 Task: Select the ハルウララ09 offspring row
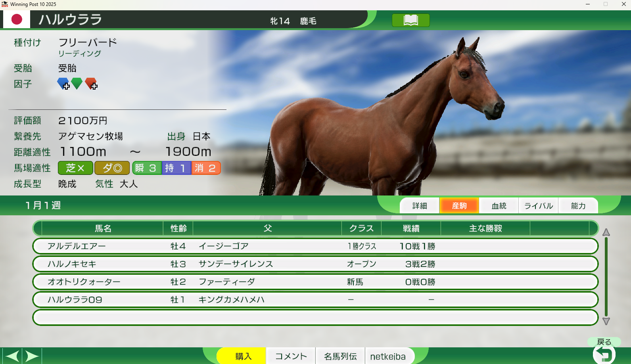315,300
